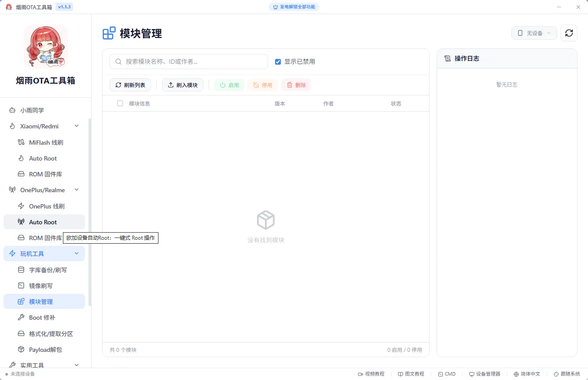588x380 pixels.
Task: Collapse the 玩机工具 section chevron
Action: pyautogui.click(x=77, y=254)
